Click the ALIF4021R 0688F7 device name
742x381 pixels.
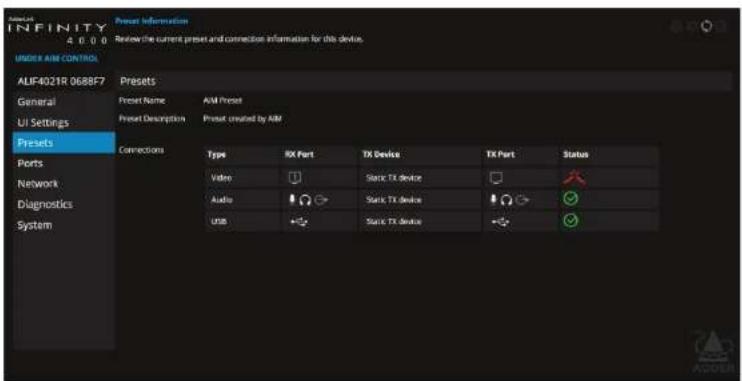coord(61,81)
